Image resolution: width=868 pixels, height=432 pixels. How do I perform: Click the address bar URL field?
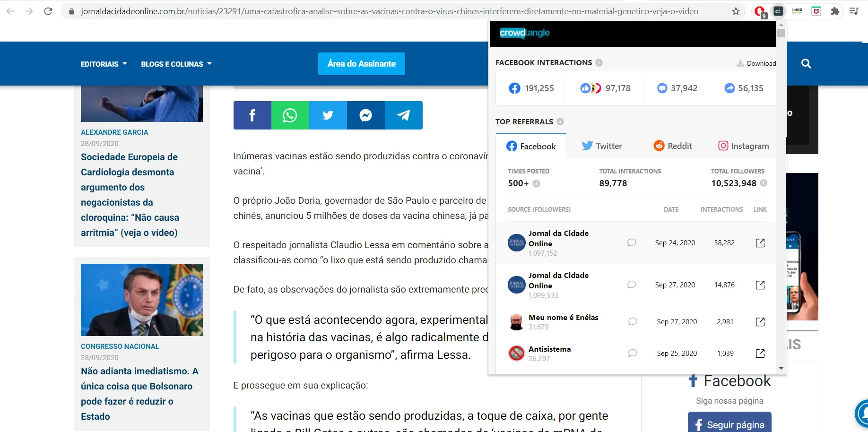[x=390, y=11]
